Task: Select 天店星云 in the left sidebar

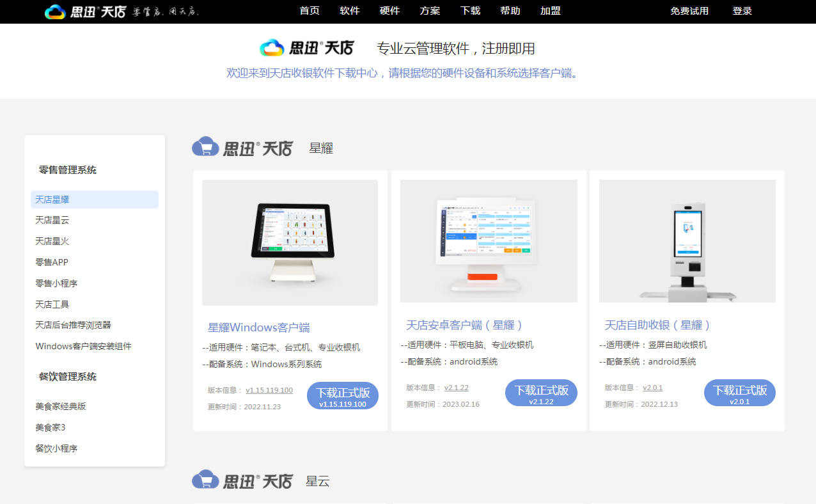Action: coord(52,220)
